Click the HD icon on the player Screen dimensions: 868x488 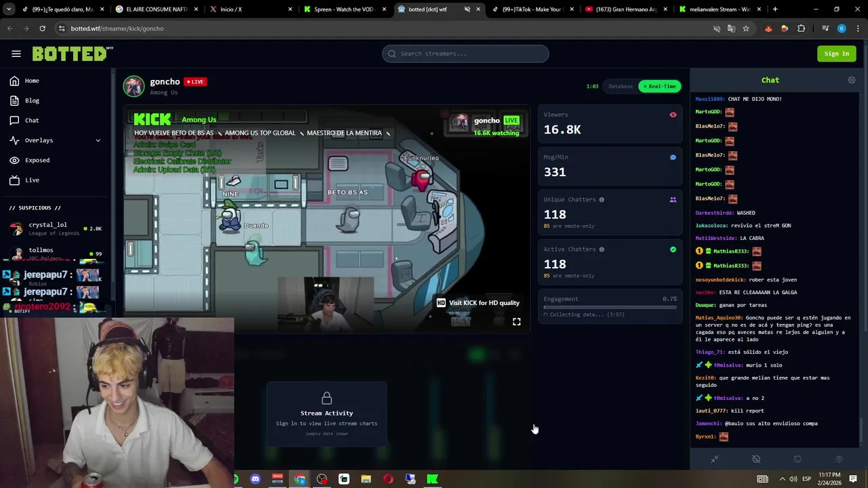point(441,303)
